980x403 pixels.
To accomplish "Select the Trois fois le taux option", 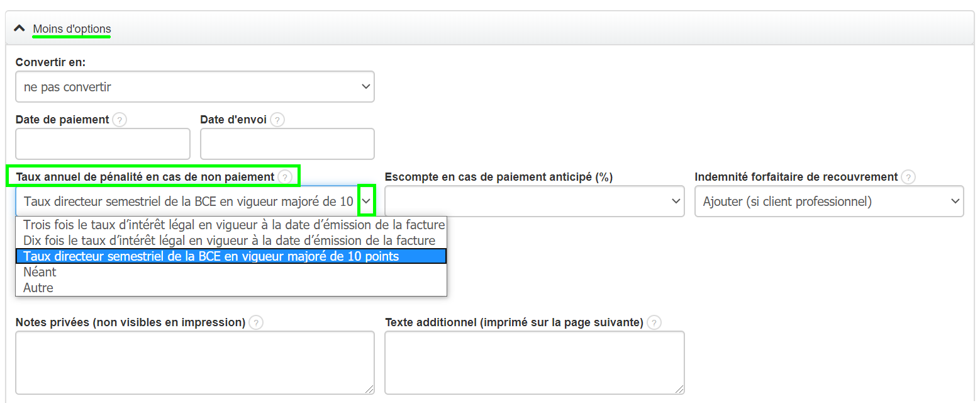I will 233,224.
